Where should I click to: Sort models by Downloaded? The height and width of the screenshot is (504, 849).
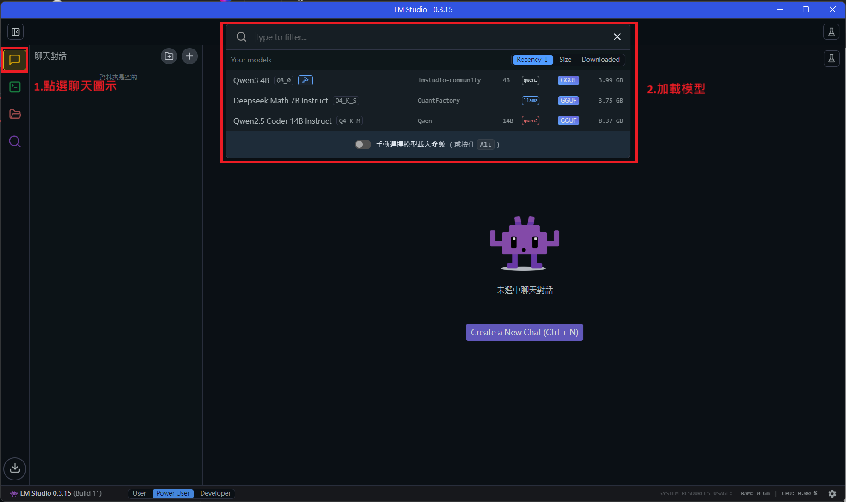coord(600,60)
